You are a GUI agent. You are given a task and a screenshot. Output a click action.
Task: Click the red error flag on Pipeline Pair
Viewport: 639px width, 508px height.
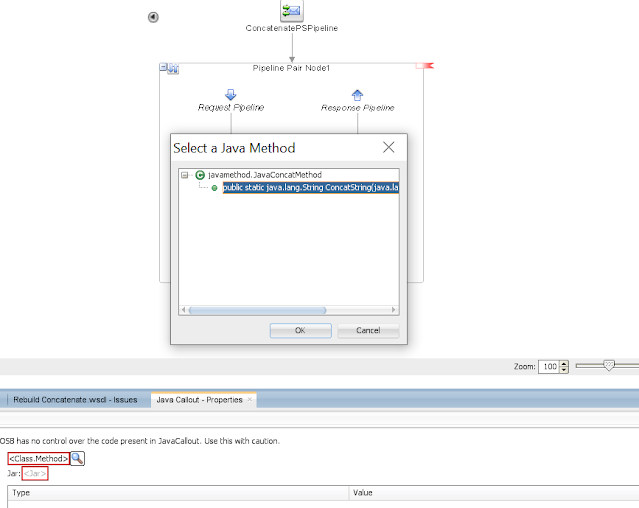pyautogui.click(x=425, y=66)
